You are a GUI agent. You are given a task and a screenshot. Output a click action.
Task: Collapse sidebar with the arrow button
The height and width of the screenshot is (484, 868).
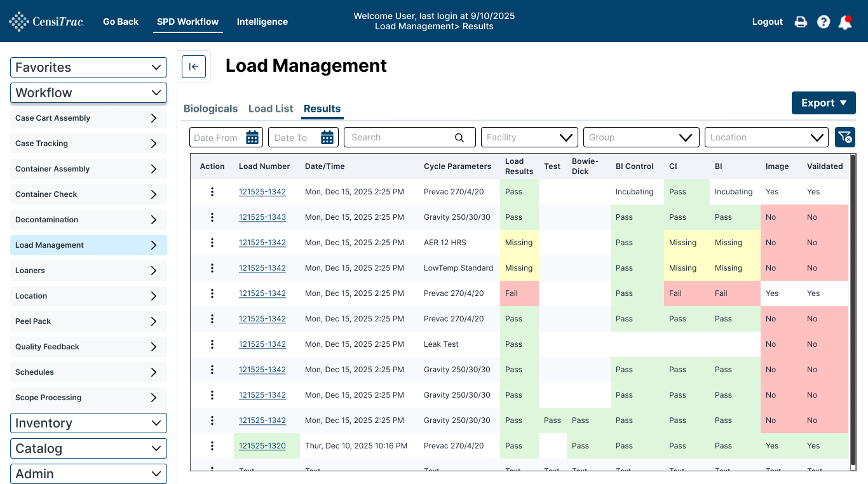click(194, 67)
